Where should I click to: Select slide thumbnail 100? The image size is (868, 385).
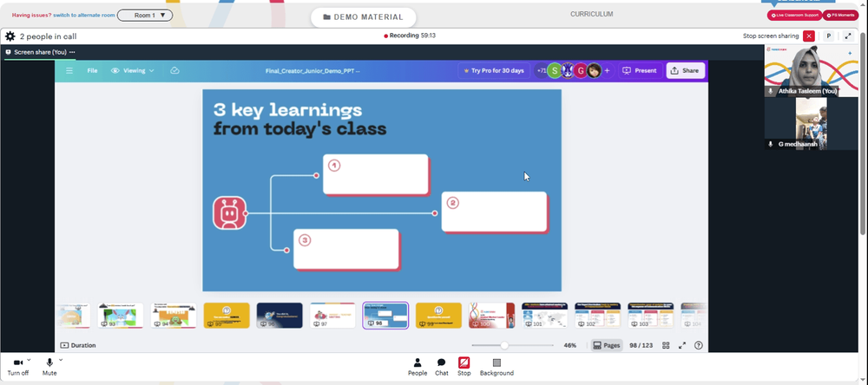click(491, 316)
